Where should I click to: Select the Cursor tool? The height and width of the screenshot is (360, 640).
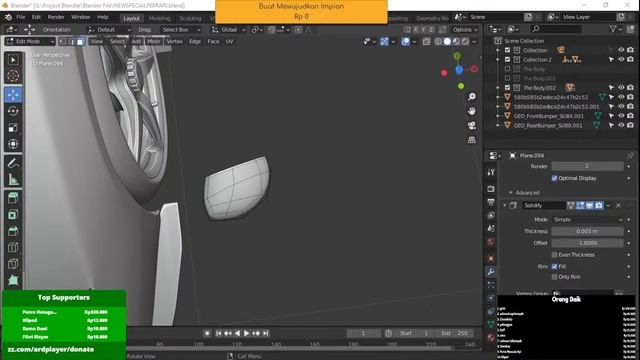click(x=13, y=76)
